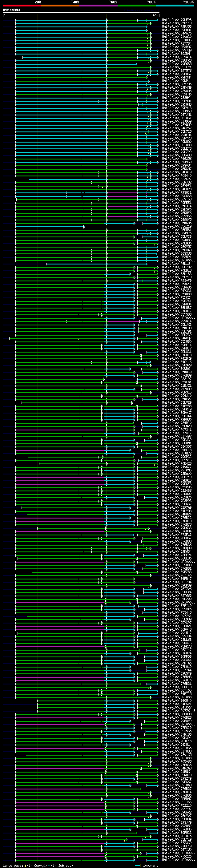
Task: Select the UniRef100_A9S0F9 label
Action: (177, 281)
